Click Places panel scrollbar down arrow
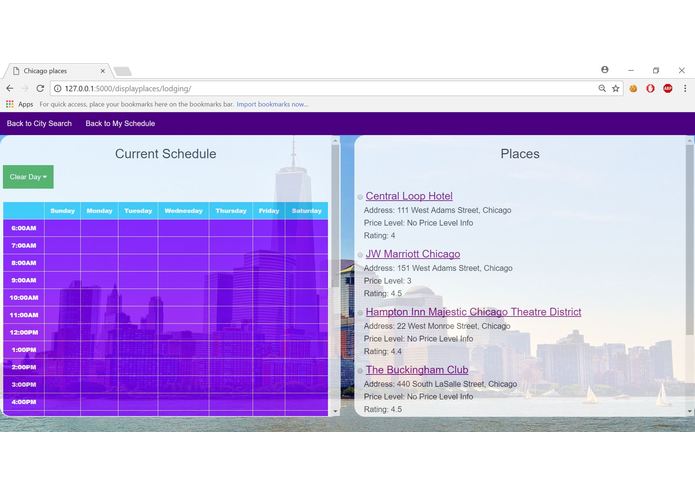The width and height of the screenshot is (695, 494). click(689, 411)
